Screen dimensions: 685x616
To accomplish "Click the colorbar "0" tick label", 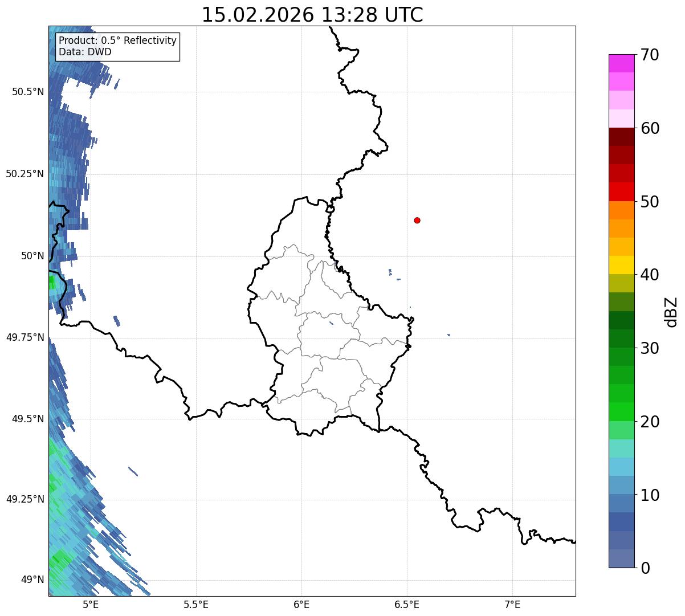I will click(x=646, y=568).
